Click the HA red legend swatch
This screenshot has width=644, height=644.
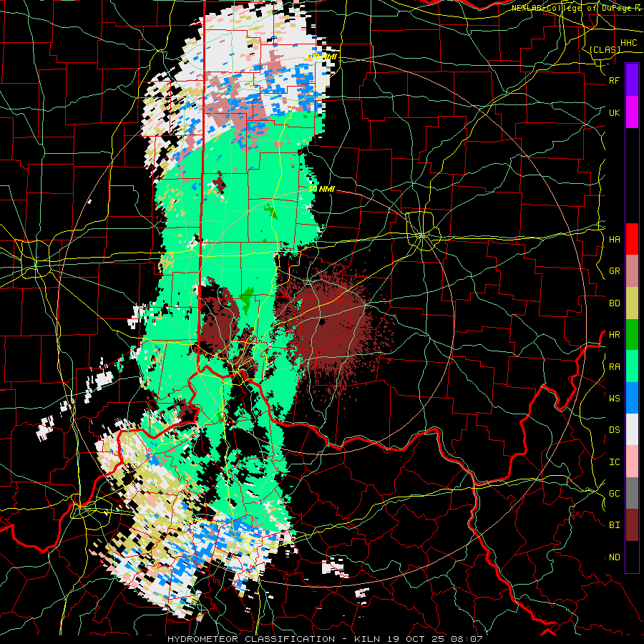pyautogui.click(x=632, y=239)
